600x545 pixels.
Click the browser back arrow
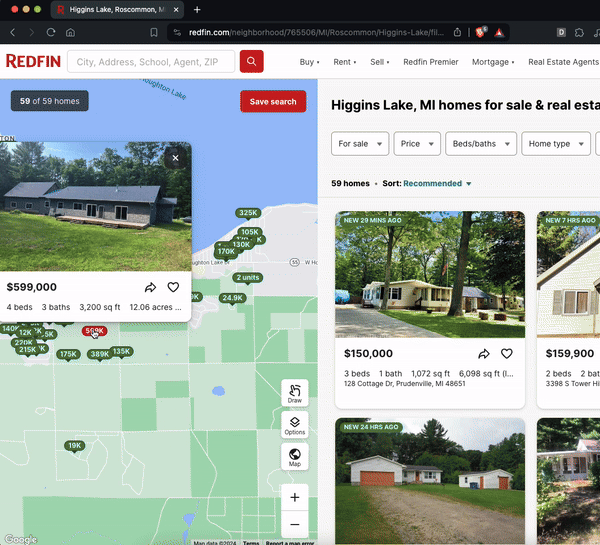(13, 33)
